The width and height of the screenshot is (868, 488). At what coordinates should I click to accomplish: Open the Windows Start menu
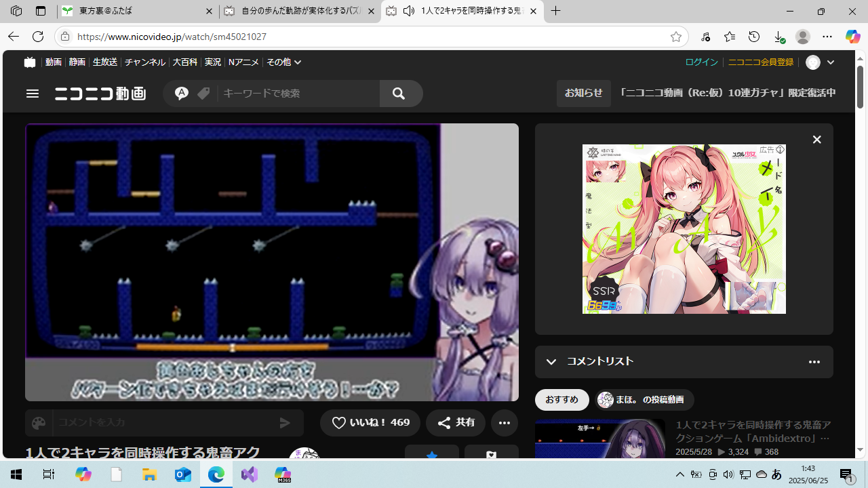click(16, 474)
